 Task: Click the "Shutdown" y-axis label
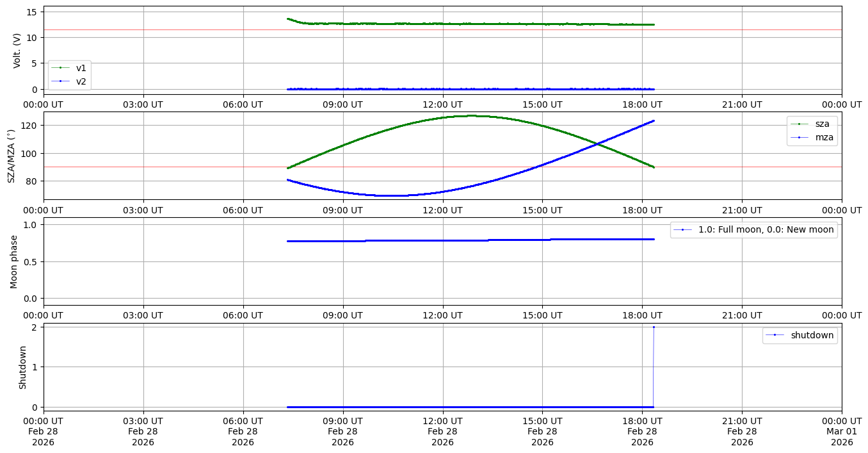click(22, 367)
